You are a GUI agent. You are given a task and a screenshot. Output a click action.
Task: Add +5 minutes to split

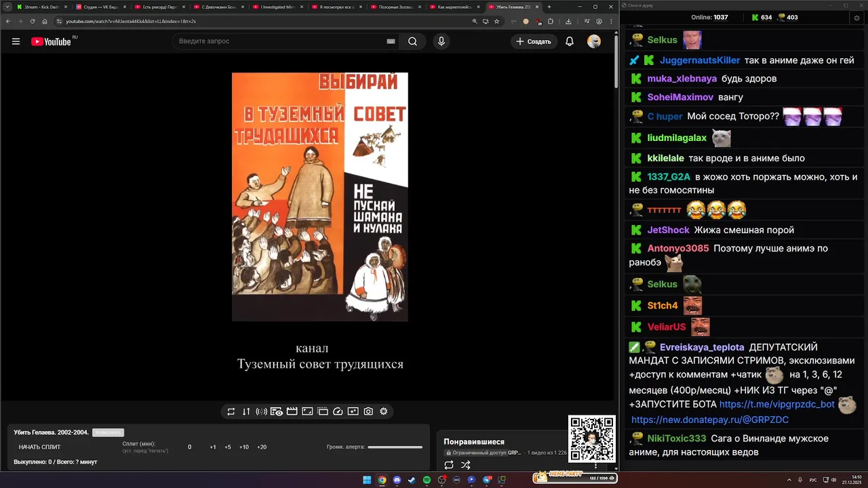[228, 447]
